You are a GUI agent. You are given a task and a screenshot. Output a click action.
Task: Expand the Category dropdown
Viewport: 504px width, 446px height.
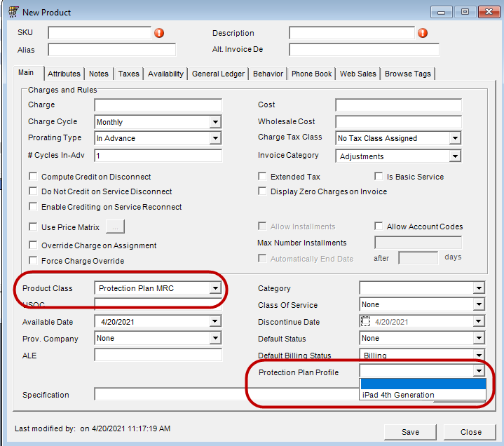click(x=479, y=288)
